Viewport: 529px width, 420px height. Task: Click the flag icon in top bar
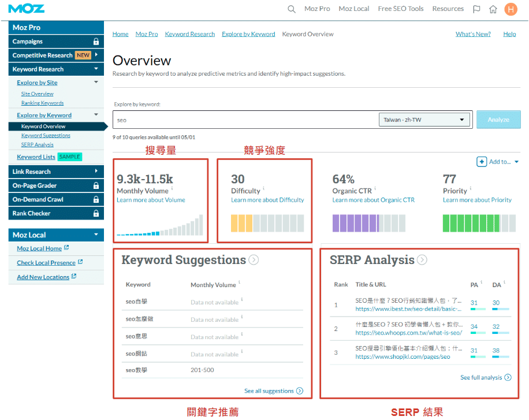click(x=476, y=9)
